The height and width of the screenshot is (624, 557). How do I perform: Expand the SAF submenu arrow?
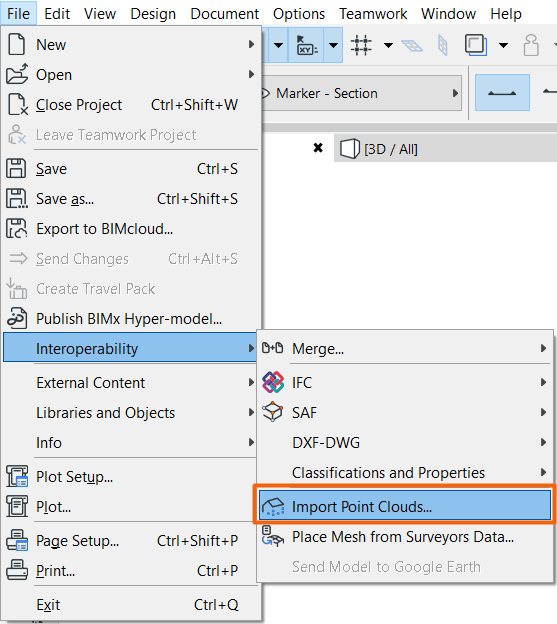(543, 412)
